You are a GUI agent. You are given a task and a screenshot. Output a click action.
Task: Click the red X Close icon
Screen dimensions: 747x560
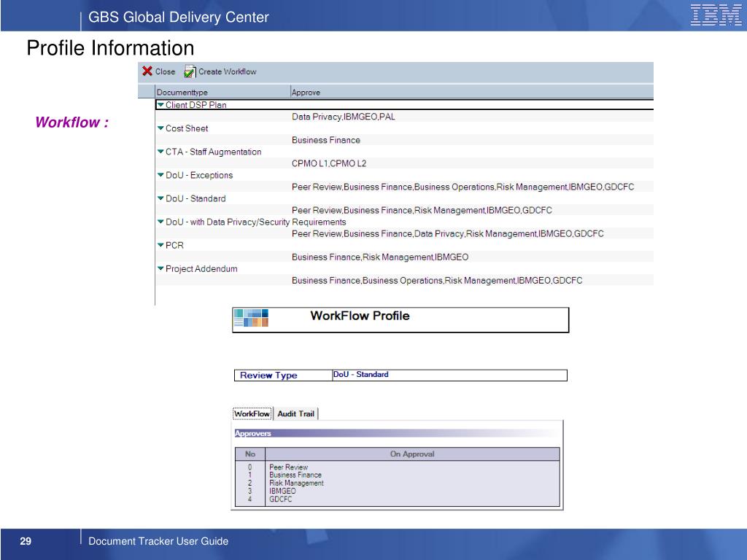point(147,71)
